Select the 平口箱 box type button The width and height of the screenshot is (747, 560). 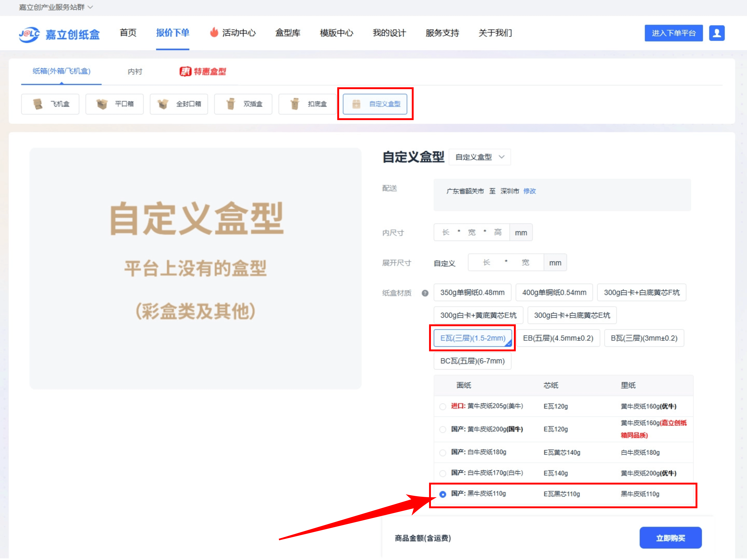click(x=114, y=104)
